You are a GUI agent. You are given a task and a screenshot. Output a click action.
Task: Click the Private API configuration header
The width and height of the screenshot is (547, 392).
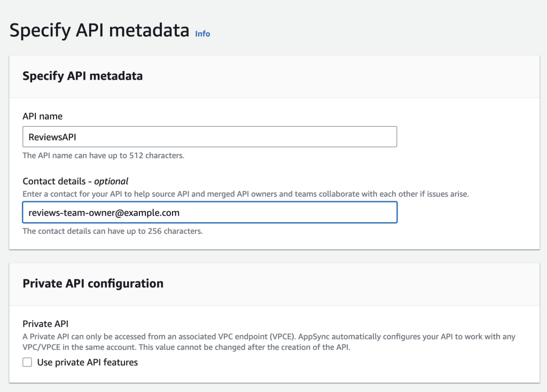(93, 284)
